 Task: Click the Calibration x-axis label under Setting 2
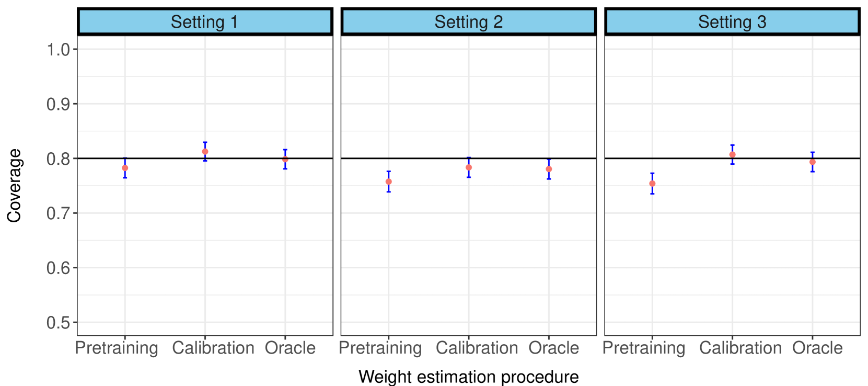(x=477, y=348)
